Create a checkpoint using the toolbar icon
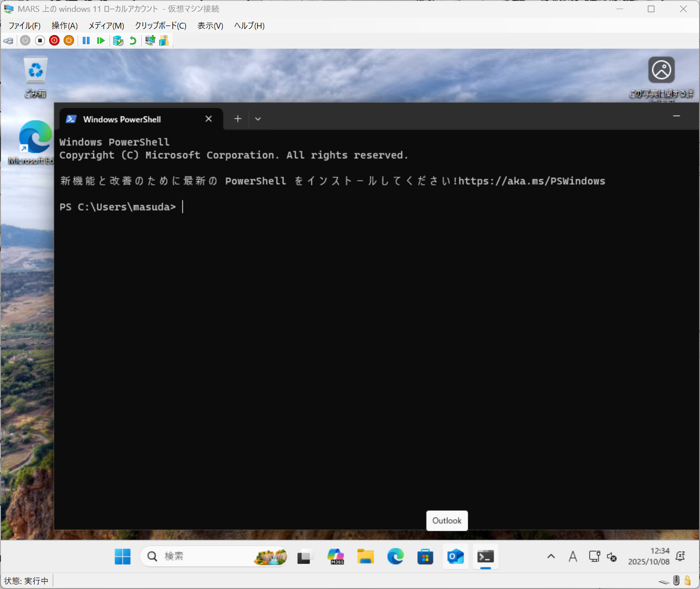700x589 pixels. point(118,41)
